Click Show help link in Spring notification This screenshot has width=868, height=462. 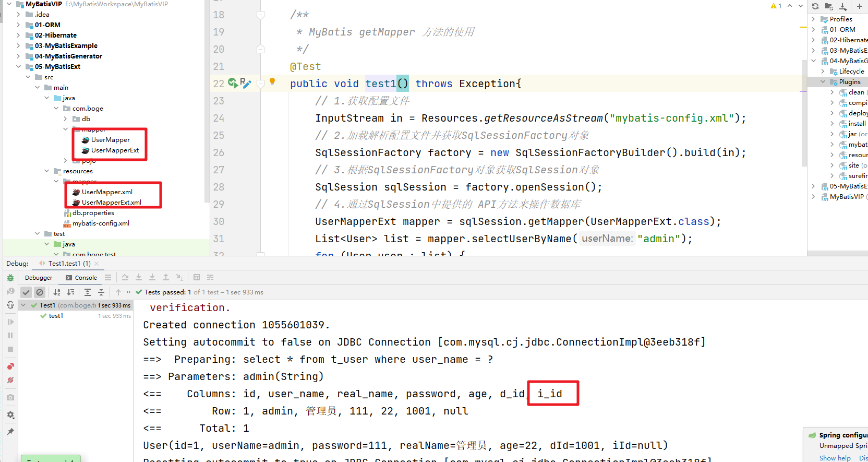point(835,458)
